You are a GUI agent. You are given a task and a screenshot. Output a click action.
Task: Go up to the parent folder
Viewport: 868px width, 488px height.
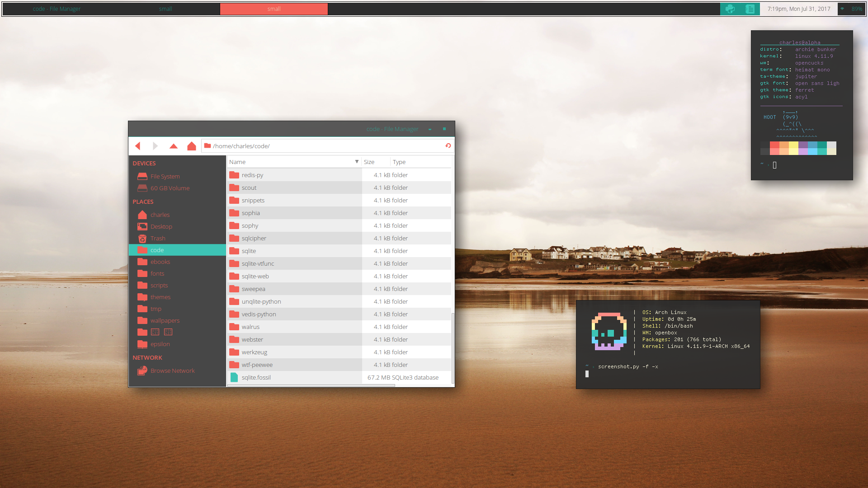point(174,146)
